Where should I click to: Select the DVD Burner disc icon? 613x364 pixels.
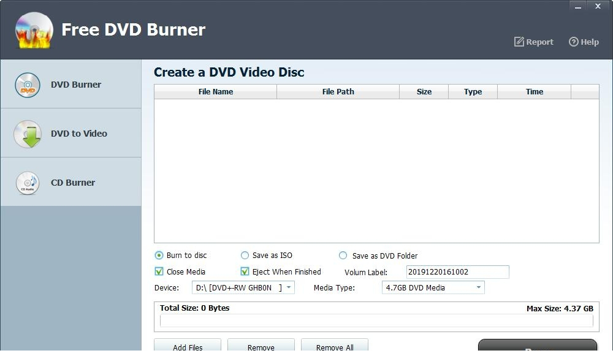pyautogui.click(x=27, y=85)
